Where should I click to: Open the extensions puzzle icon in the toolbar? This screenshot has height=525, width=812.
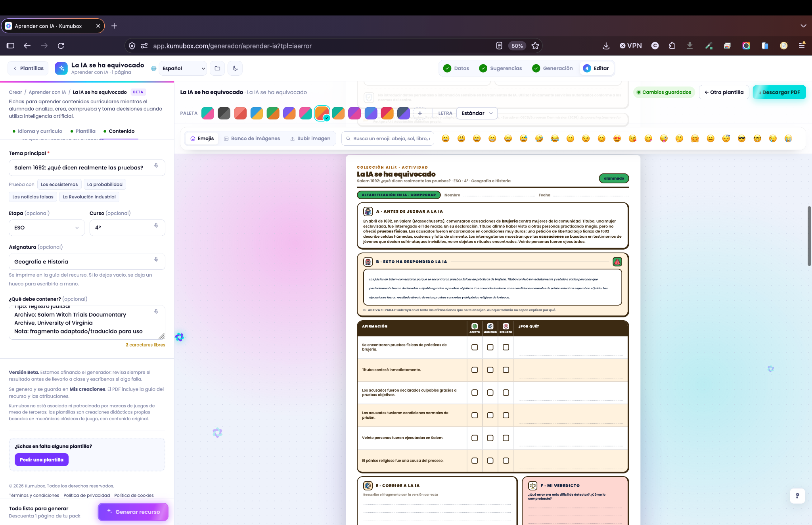[672, 46]
